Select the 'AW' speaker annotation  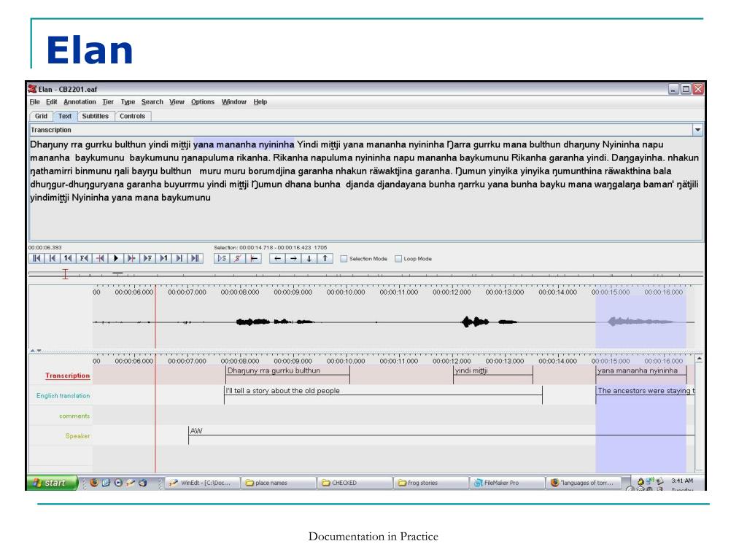(x=441, y=435)
